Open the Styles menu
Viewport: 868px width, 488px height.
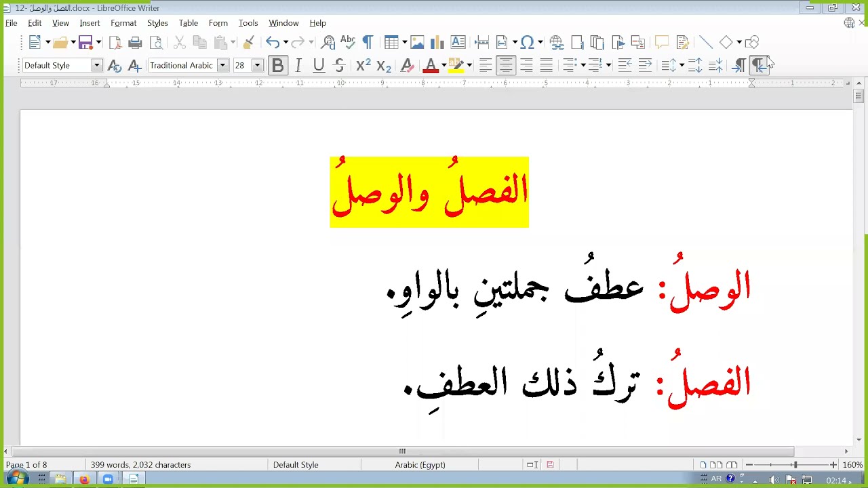[x=157, y=23]
